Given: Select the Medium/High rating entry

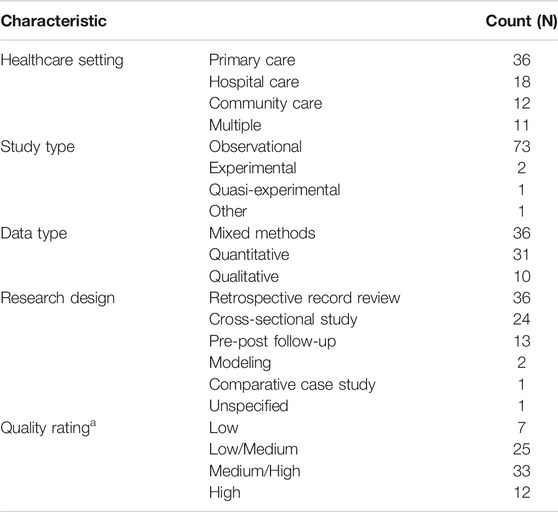Looking at the screenshot, I should pyautogui.click(x=255, y=471).
